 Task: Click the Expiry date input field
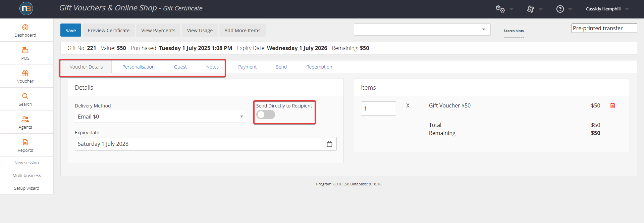pyautogui.click(x=206, y=144)
